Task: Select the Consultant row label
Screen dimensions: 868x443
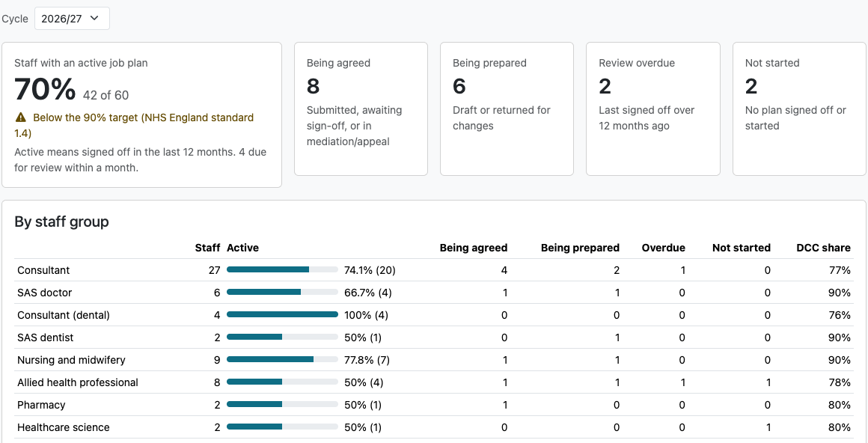Action: click(43, 270)
